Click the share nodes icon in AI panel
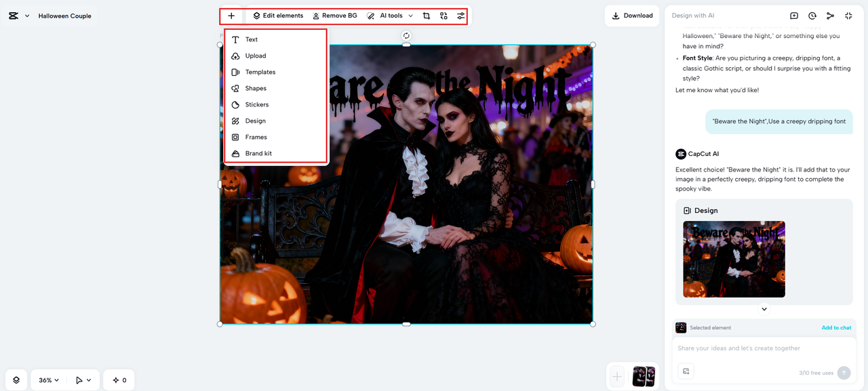868x391 pixels. click(831, 16)
